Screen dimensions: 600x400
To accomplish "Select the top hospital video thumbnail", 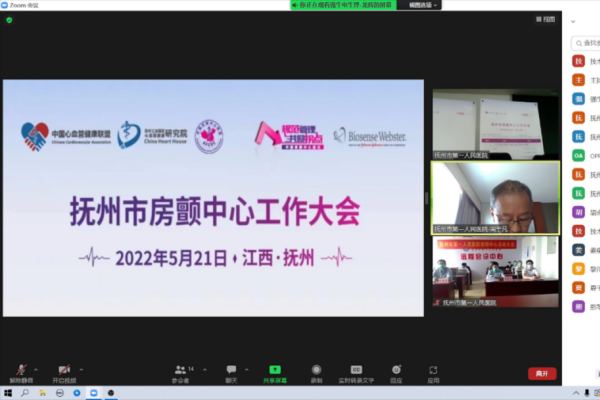I will tap(495, 125).
